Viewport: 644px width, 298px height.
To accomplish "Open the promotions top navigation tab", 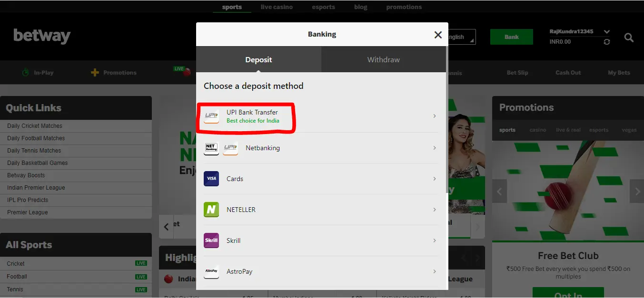I will tap(404, 7).
